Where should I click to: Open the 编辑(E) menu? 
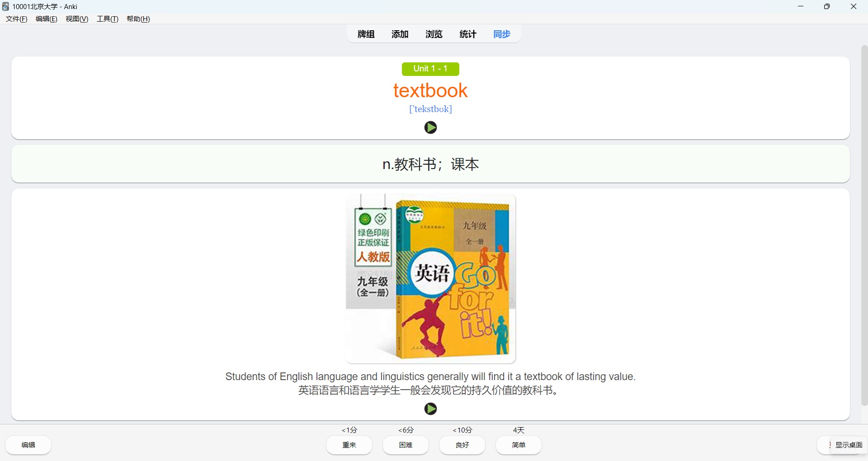tap(47, 19)
